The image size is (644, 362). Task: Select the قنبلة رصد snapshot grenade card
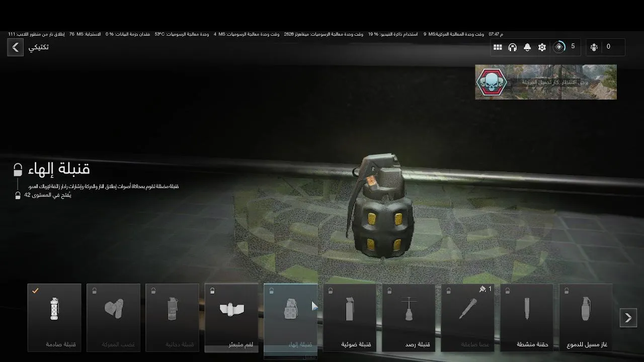tap(409, 318)
